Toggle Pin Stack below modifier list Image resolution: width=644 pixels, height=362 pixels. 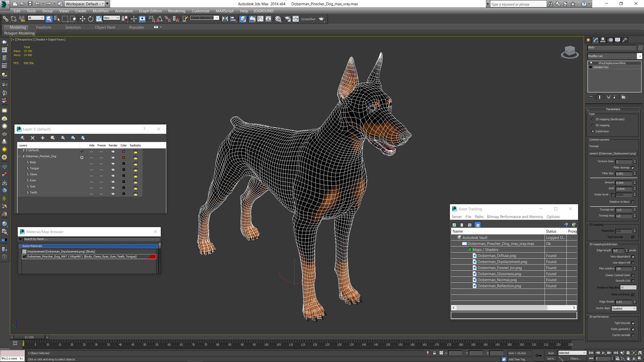click(591, 97)
